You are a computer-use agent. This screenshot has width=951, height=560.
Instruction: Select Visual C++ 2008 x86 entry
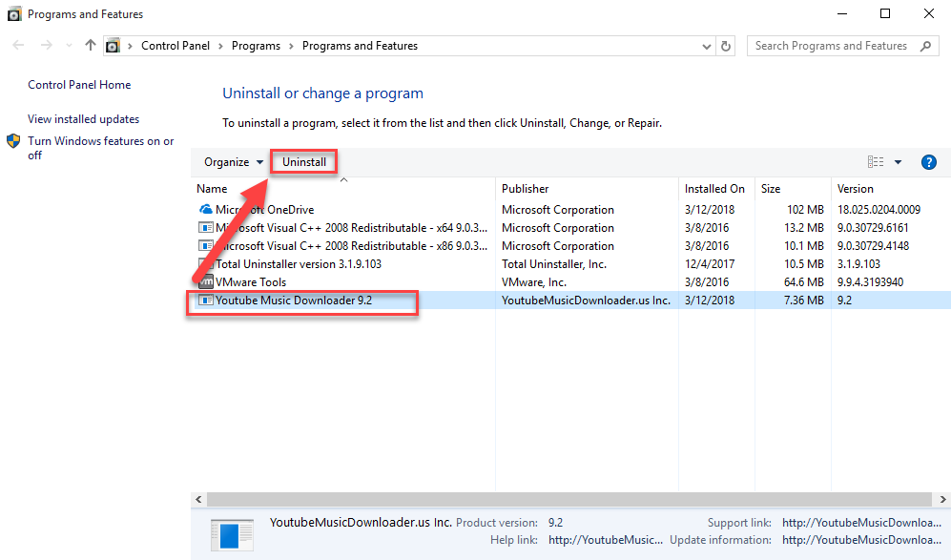570,246
